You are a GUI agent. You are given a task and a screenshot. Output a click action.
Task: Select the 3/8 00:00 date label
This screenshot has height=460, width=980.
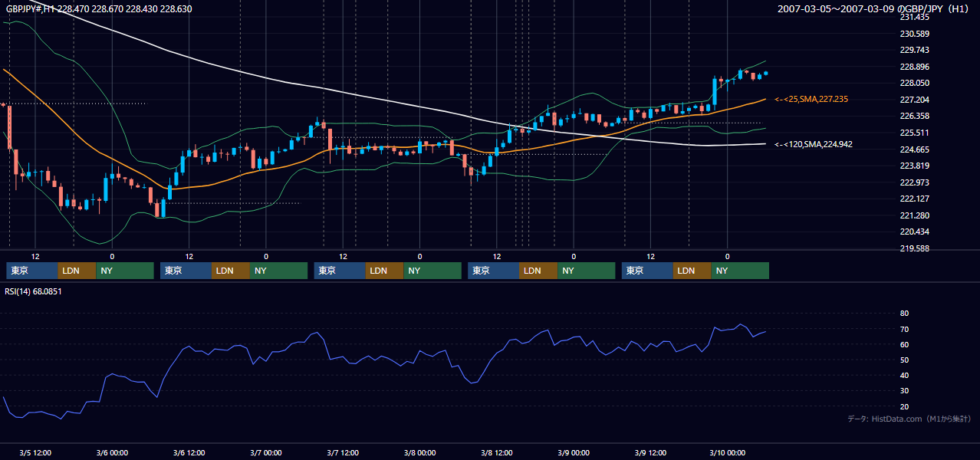coord(419,453)
